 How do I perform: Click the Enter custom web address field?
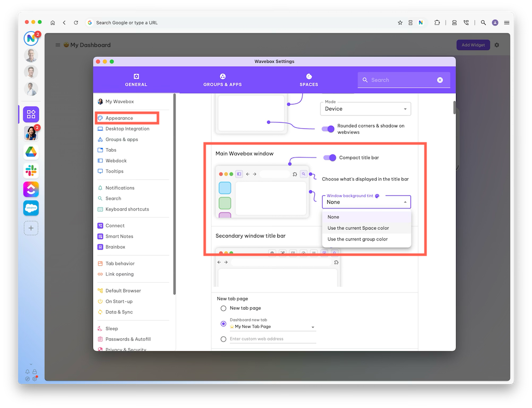point(273,339)
